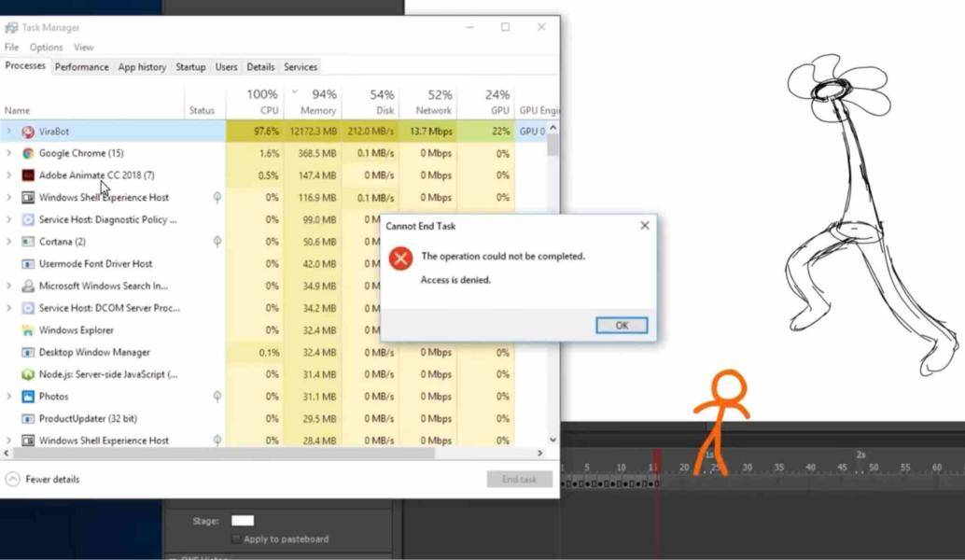Click scroll down arrow in process list
The image size is (965, 560).
click(x=552, y=440)
